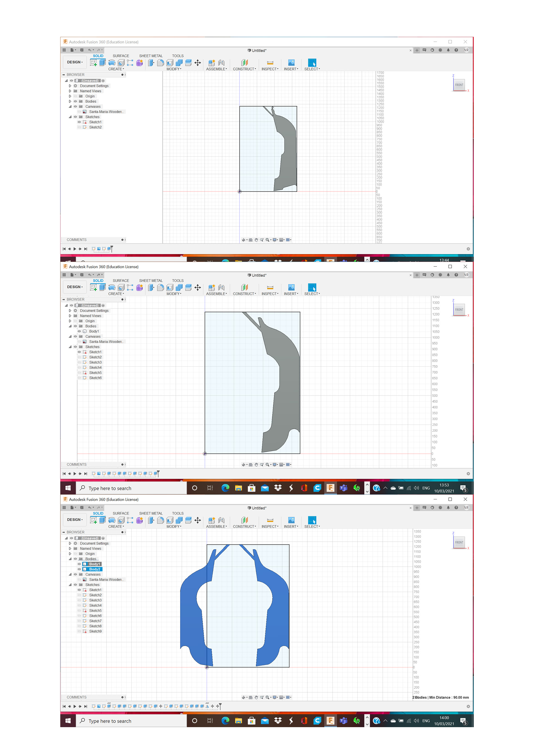Image resolution: width=534 pixels, height=756 pixels.
Task: Expand Document Settings in the 14:00 window
Action: pos(70,543)
